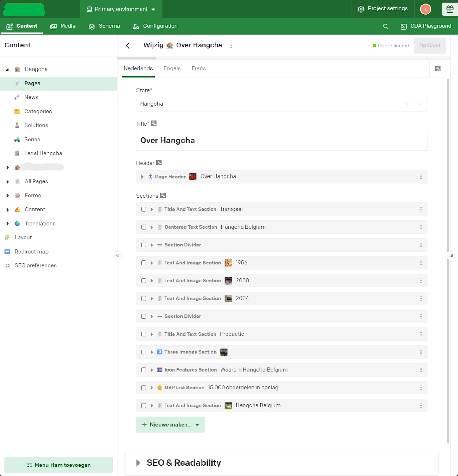Open options menu for Three Images Section
This screenshot has width=458, height=476.
[x=421, y=352]
